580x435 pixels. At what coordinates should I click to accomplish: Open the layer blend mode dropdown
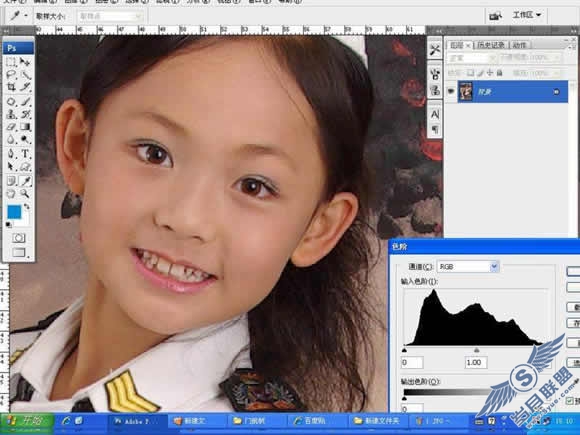pos(471,58)
